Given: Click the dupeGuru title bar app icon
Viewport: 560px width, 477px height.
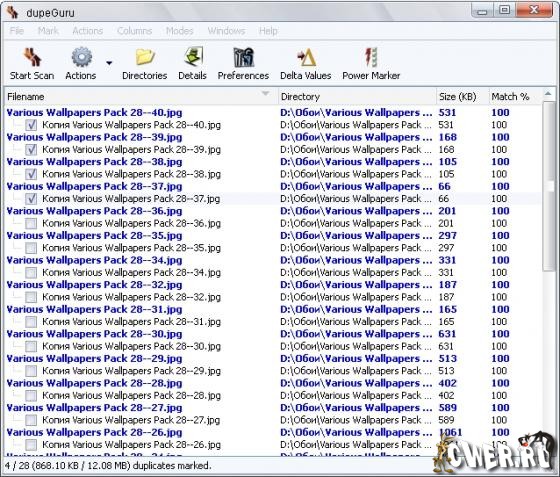Looking at the screenshot, I should (x=13, y=12).
